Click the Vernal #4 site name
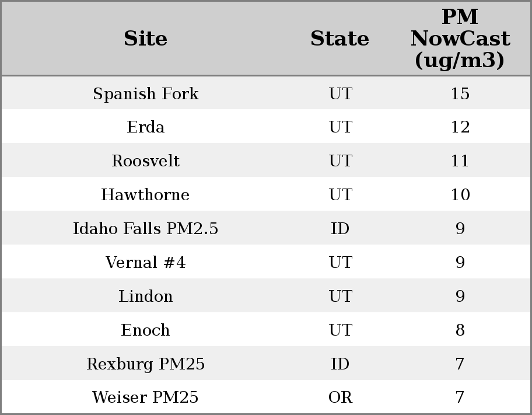This screenshot has width=532, height=415. click(x=145, y=263)
